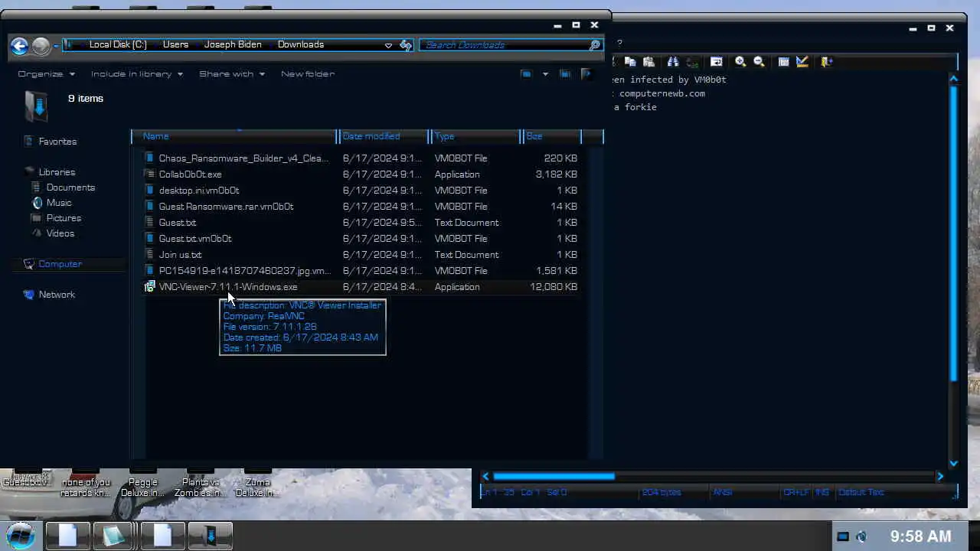Click the Music library icon
The width and height of the screenshot is (980, 551).
tap(38, 203)
